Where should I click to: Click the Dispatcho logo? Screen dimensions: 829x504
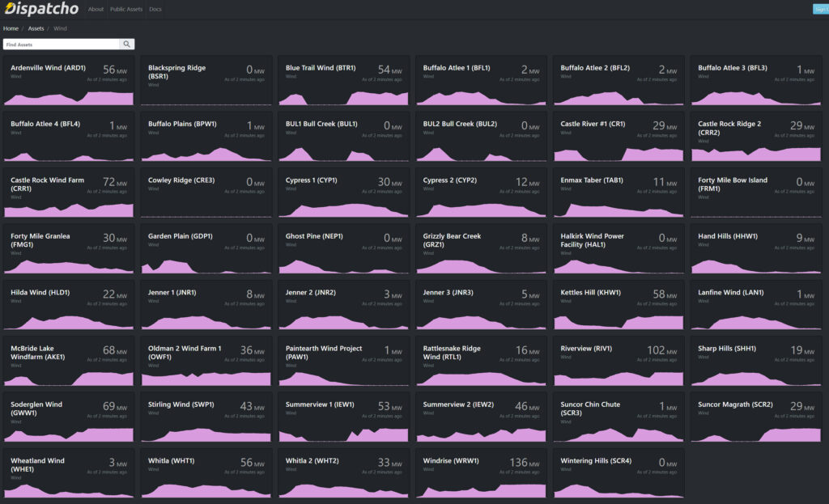point(41,10)
